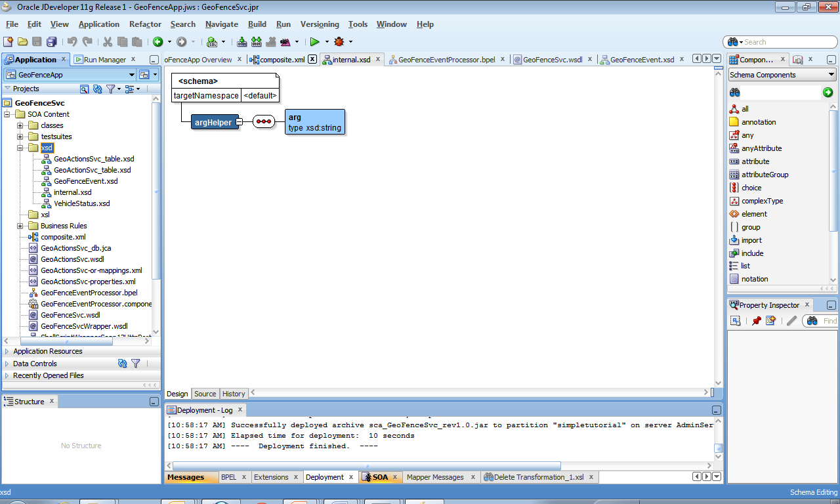Click the SQL worksheet toolbar icon

[x=213, y=41]
